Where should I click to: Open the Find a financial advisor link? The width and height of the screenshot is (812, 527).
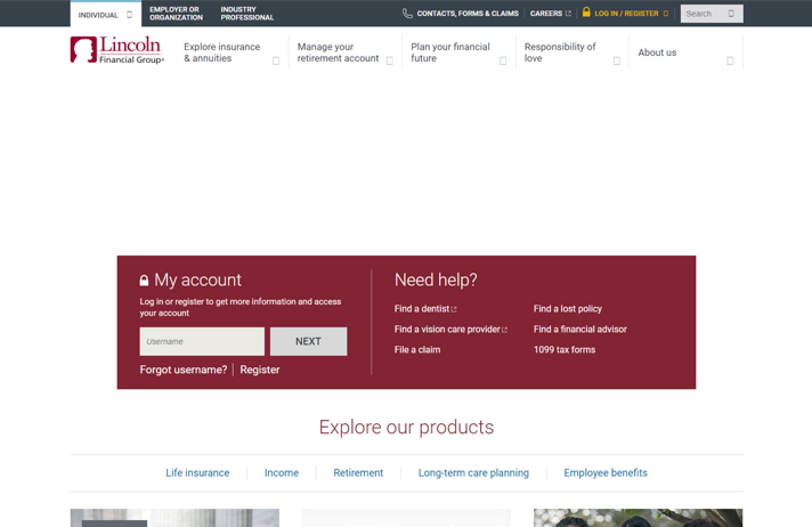(580, 329)
